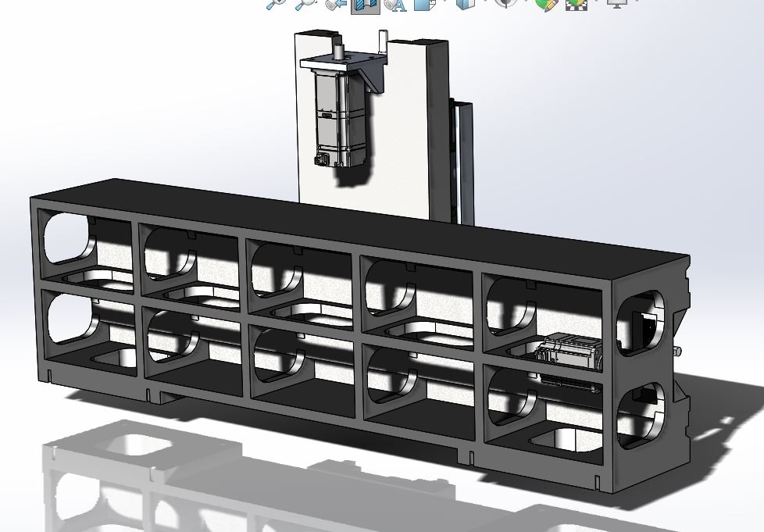The image size is (764, 532).
Task: Go back to the Previous View
Action: coord(336,5)
